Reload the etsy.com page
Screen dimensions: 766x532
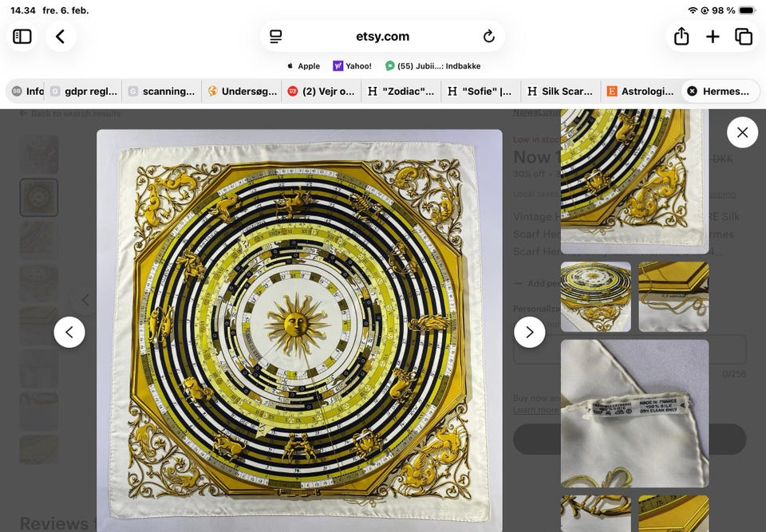pos(488,36)
